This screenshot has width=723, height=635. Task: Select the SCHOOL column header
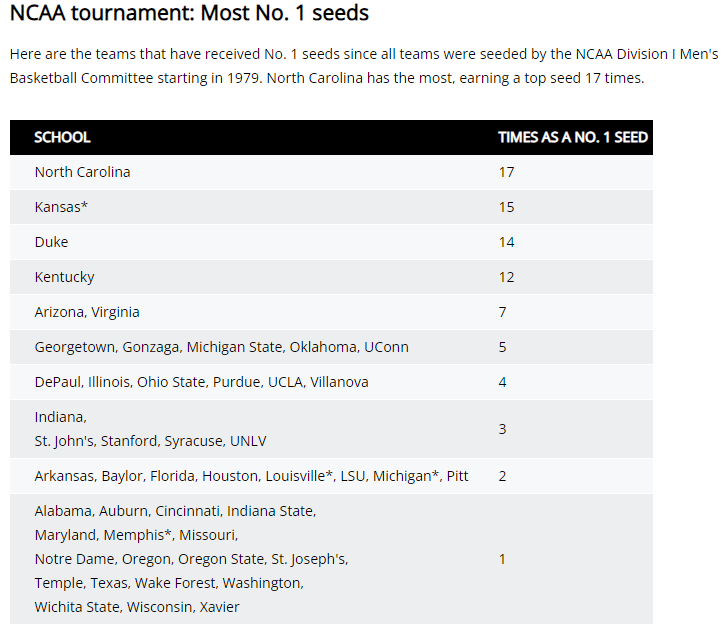pos(62,137)
